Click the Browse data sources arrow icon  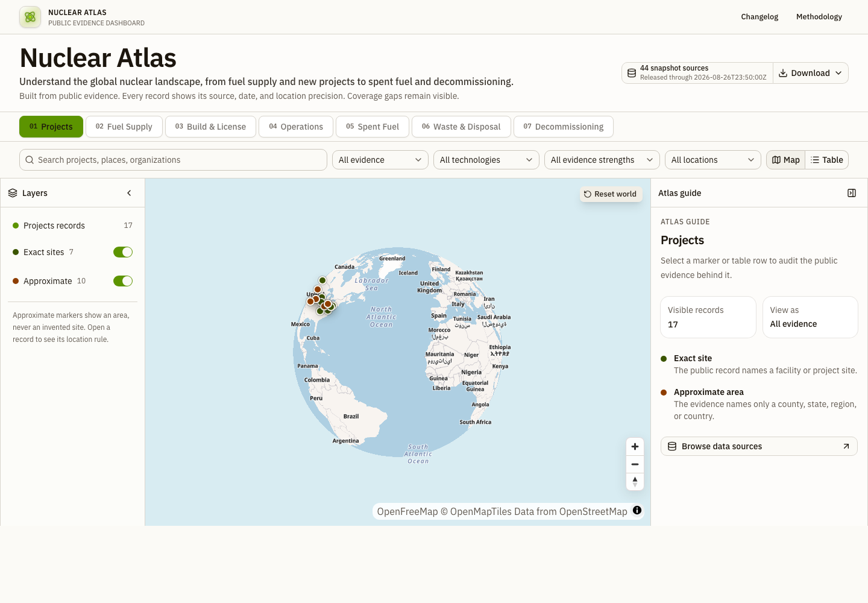coord(846,446)
